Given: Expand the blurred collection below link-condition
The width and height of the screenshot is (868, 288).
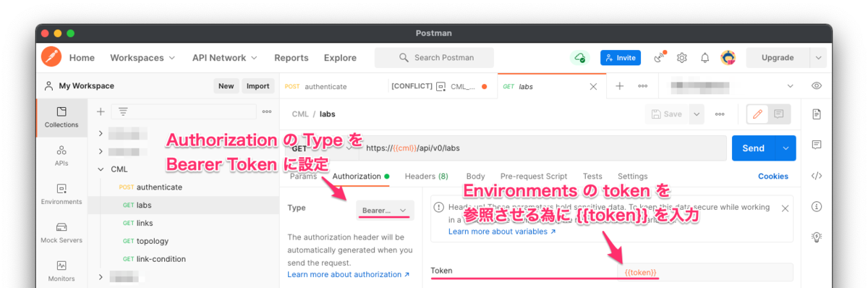Looking at the screenshot, I should [x=101, y=277].
